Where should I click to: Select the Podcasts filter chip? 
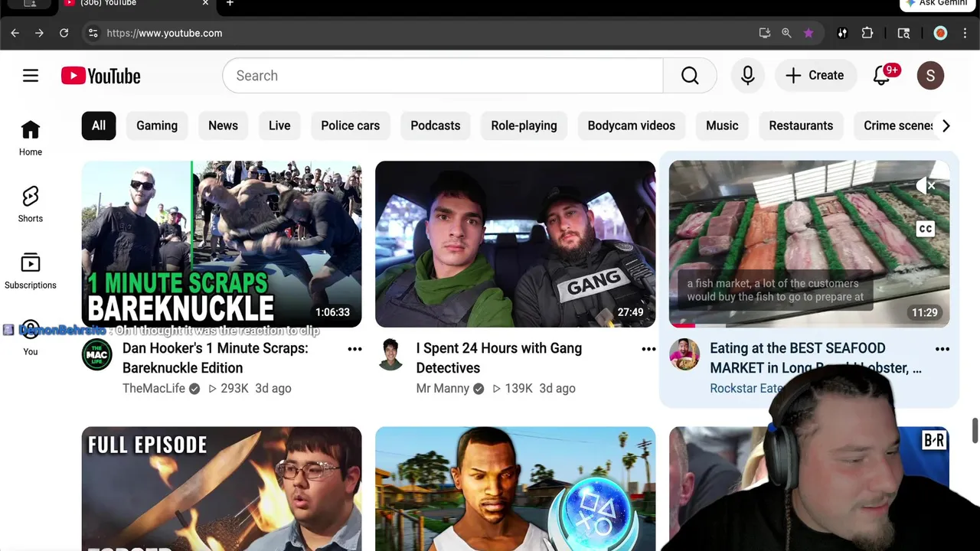[x=436, y=126]
